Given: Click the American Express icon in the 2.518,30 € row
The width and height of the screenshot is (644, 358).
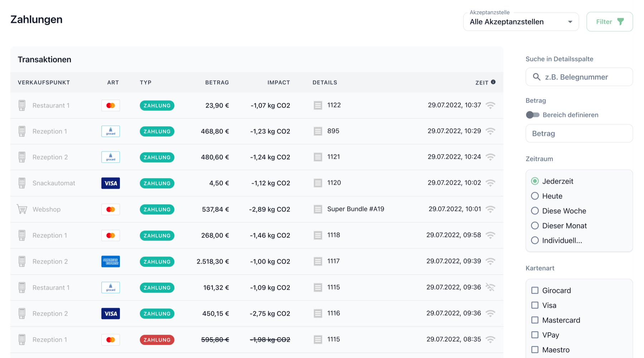Looking at the screenshot, I should [111, 262].
